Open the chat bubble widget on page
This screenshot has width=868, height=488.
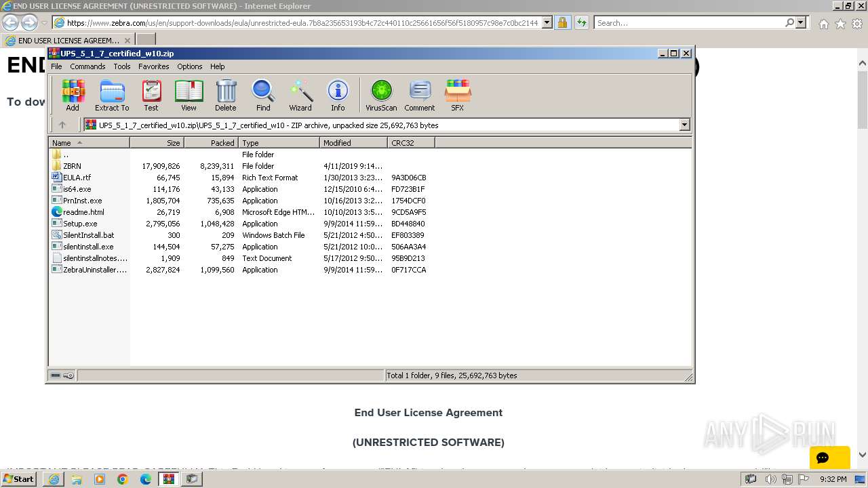pyautogui.click(x=829, y=457)
